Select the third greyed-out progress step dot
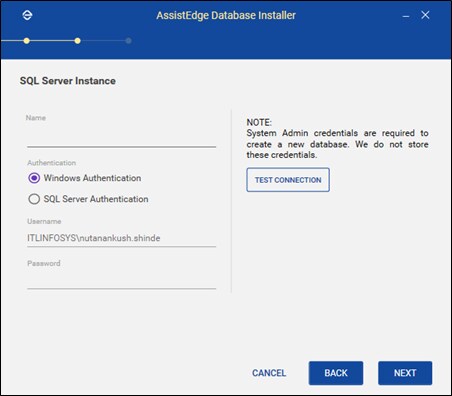This screenshot has height=396, width=452. [128, 41]
